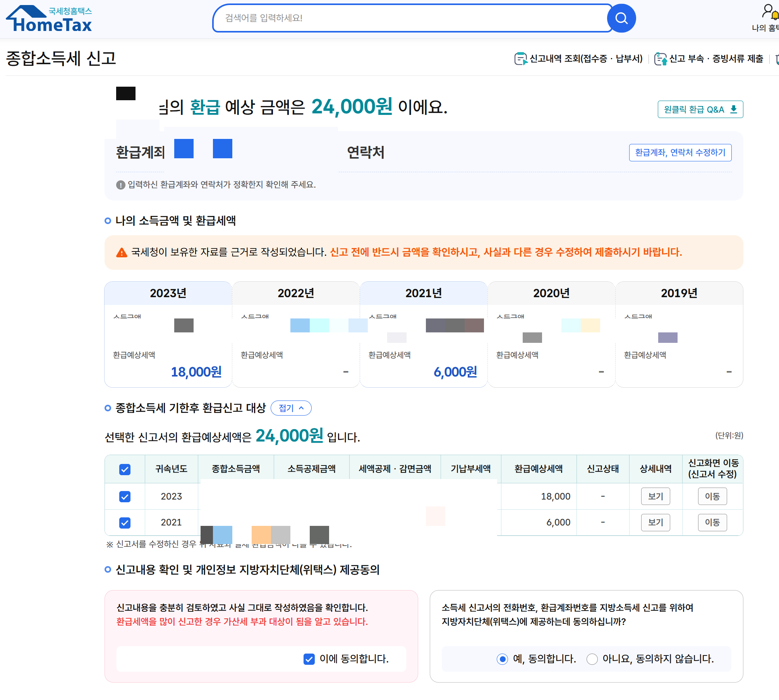Select 예, 동의합니다 radio option
779x700 pixels.
tap(502, 659)
